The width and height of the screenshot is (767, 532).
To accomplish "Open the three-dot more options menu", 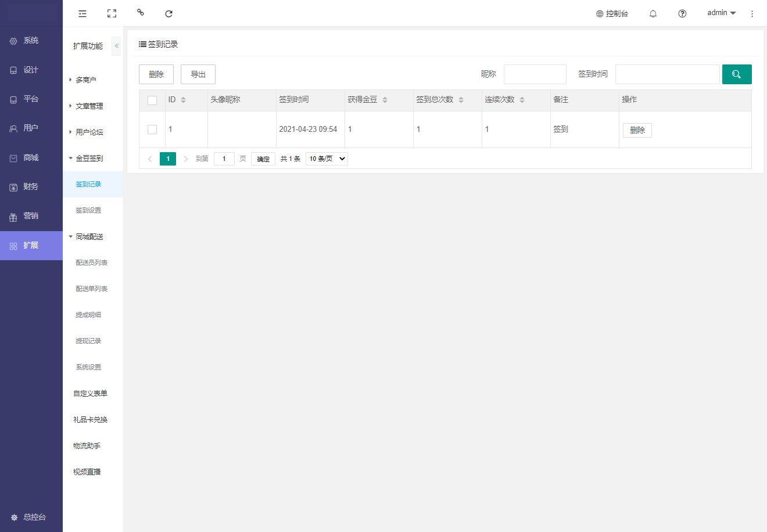I will tap(752, 13).
